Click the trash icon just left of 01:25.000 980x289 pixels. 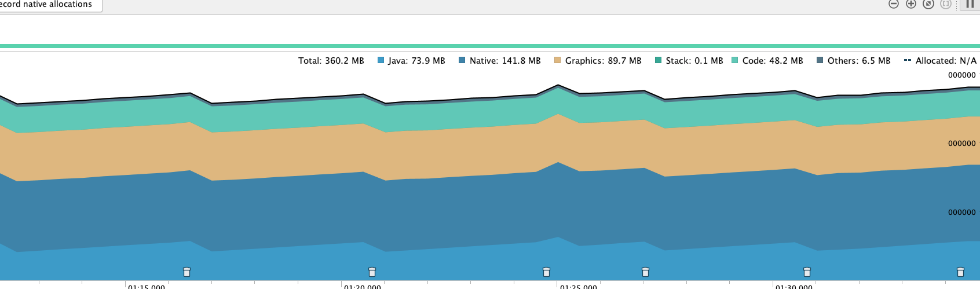546,272
